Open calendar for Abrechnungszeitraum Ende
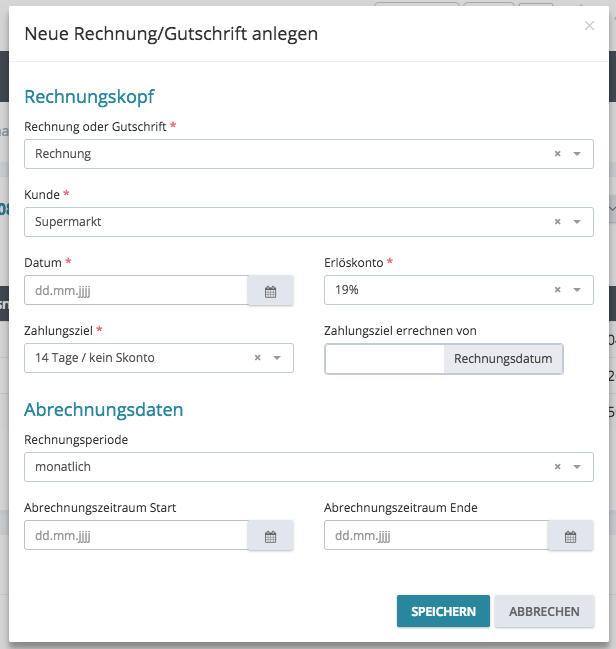This screenshot has height=649, width=616. (x=570, y=536)
